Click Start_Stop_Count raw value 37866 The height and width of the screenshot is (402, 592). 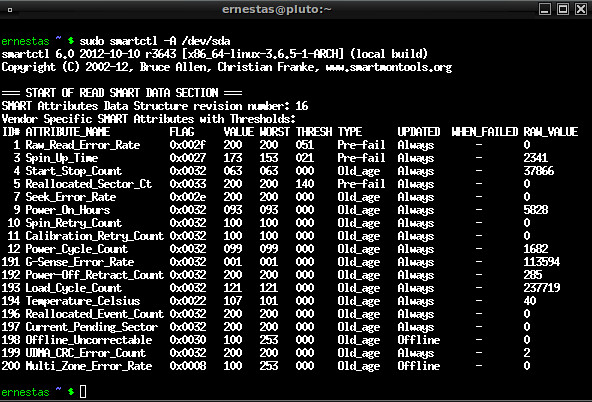tap(538, 171)
